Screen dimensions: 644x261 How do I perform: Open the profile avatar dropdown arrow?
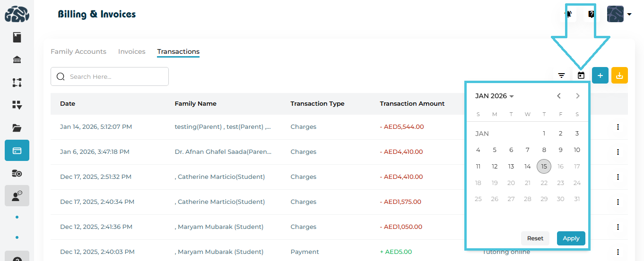pos(629,14)
